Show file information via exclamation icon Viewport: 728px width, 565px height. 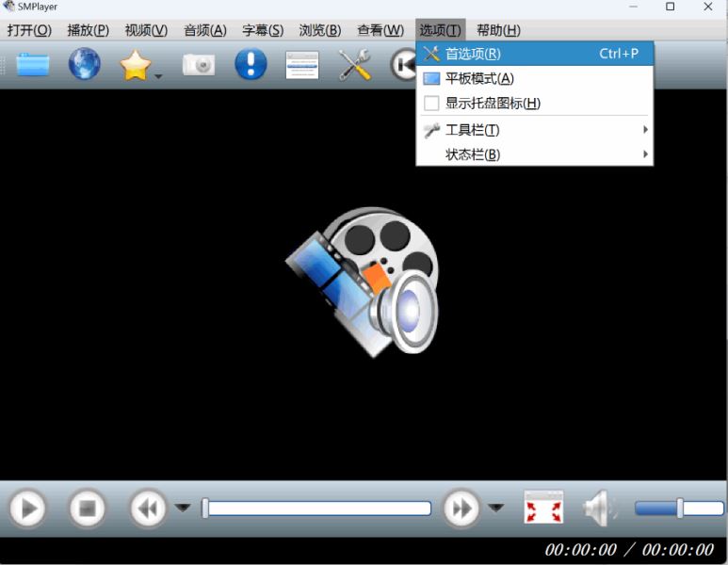pyautogui.click(x=251, y=64)
